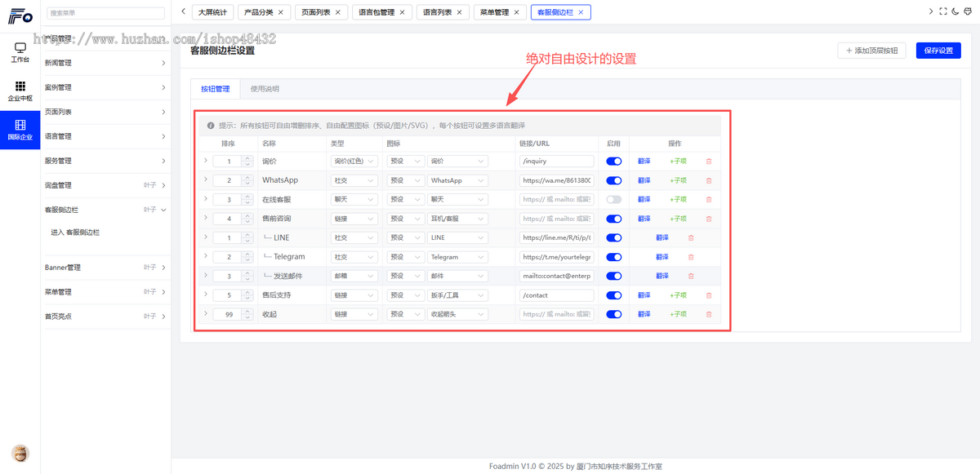The image size is (980, 474).
Task: Open the 企业中枢 grid icon
Action: click(20, 91)
